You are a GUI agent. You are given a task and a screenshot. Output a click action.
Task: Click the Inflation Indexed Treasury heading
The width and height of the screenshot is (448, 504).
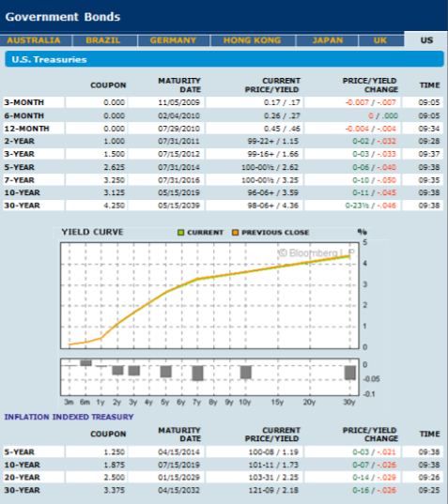click(69, 417)
